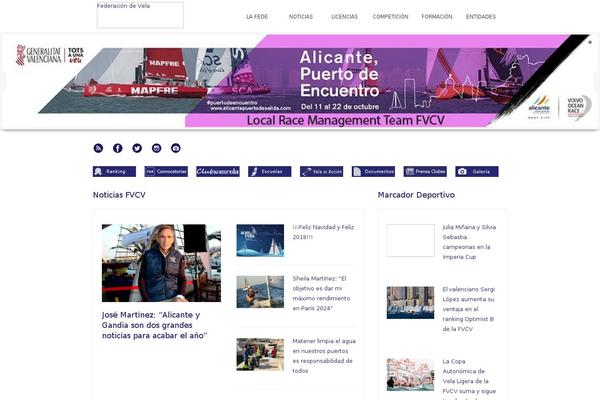This screenshot has width=600, height=400.
Task: Open the Ranking button
Action: pyautogui.click(x=114, y=171)
